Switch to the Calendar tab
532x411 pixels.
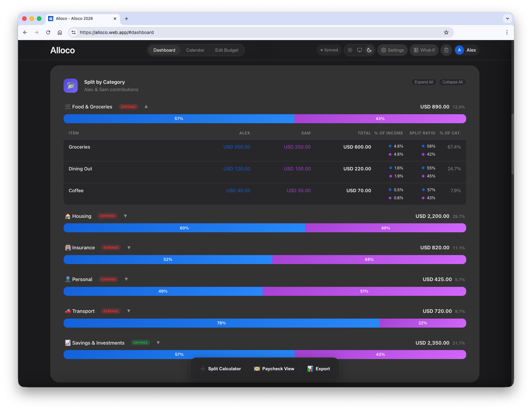point(195,50)
